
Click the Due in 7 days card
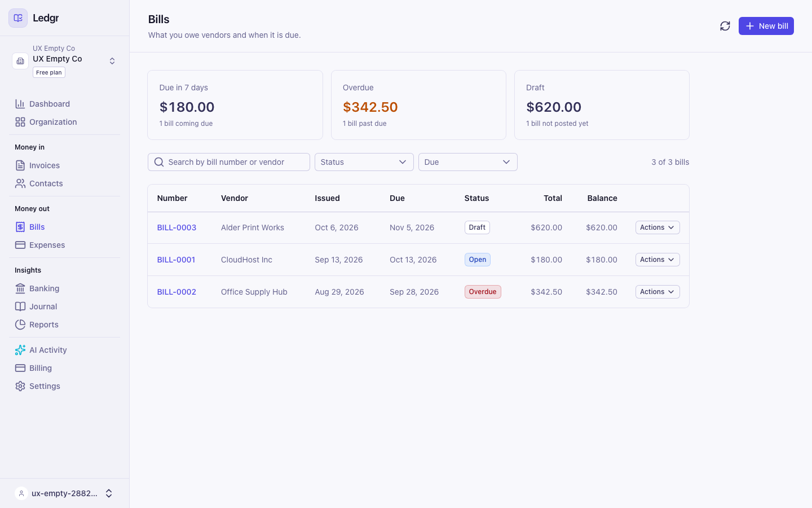click(235, 105)
